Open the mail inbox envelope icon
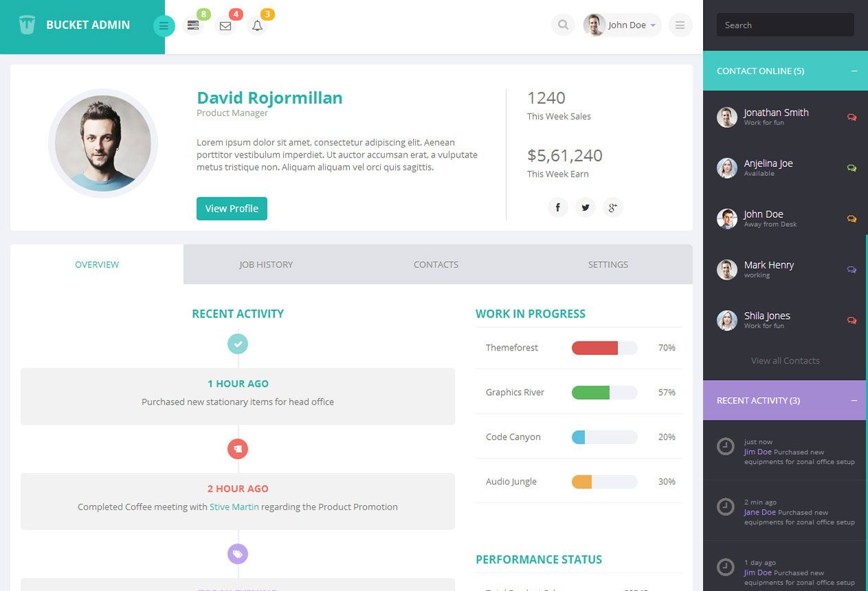The height and width of the screenshot is (591, 868). (x=225, y=26)
